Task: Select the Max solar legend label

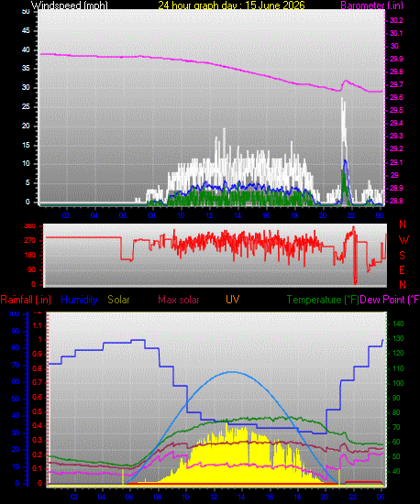Action: coord(179,300)
